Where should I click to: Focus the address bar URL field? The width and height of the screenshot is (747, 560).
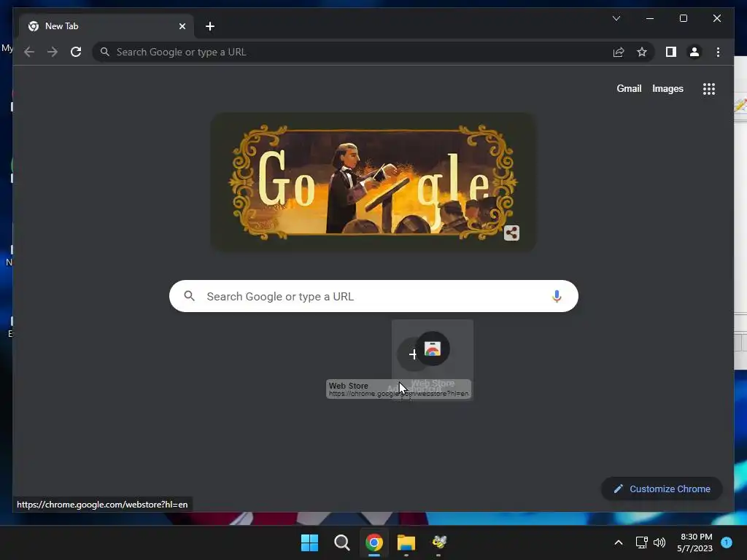tap(352, 52)
